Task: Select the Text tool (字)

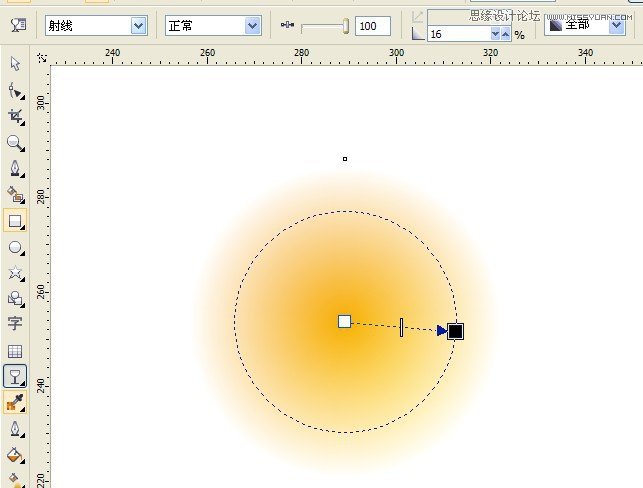Action: point(15,324)
